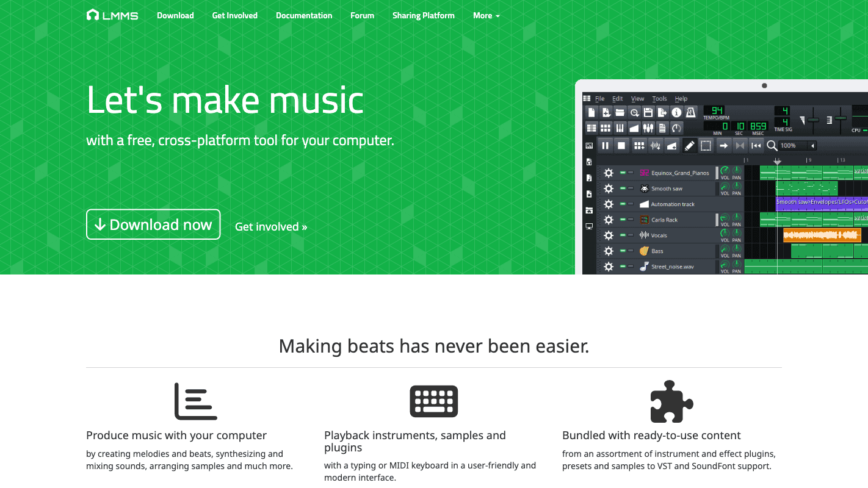Click the FX Mixer faders icon
The height and width of the screenshot is (488, 868).
pos(648,128)
